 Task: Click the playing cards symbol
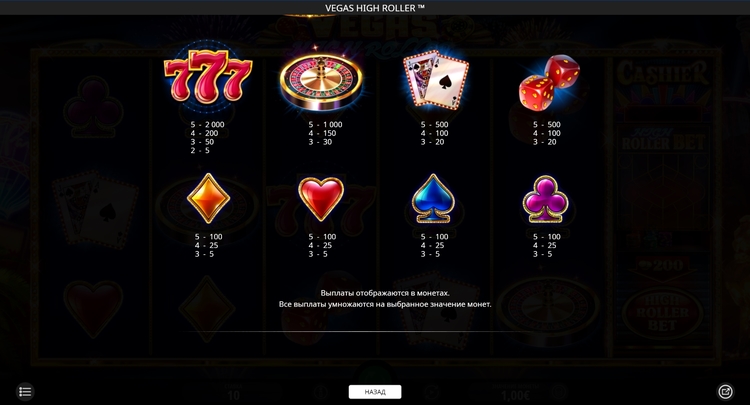point(435,78)
